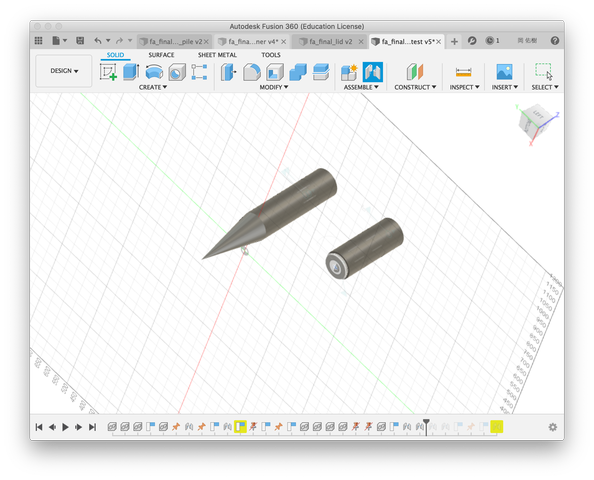Image resolution: width=594 pixels, height=480 pixels.
Task: Redo the undone action
Action: [119, 41]
